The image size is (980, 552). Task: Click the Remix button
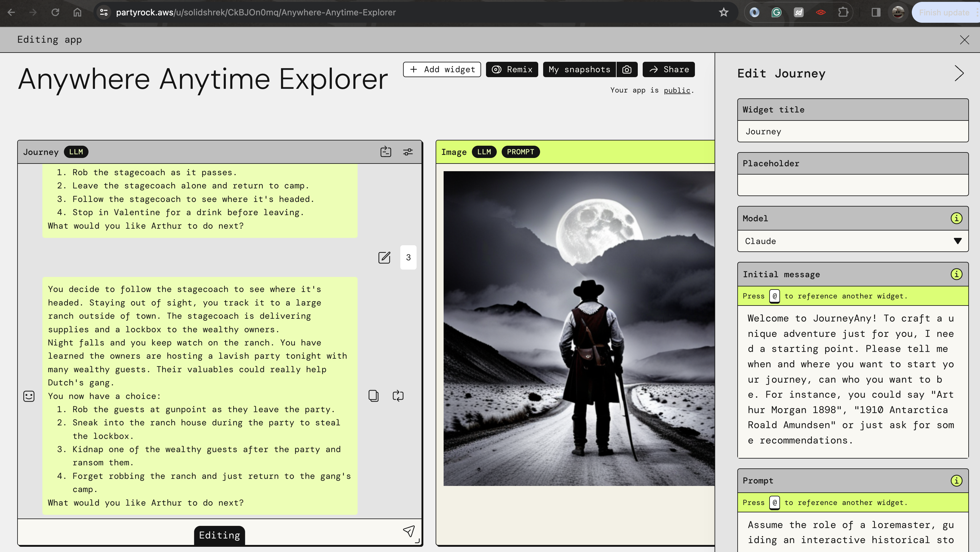(x=512, y=70)
